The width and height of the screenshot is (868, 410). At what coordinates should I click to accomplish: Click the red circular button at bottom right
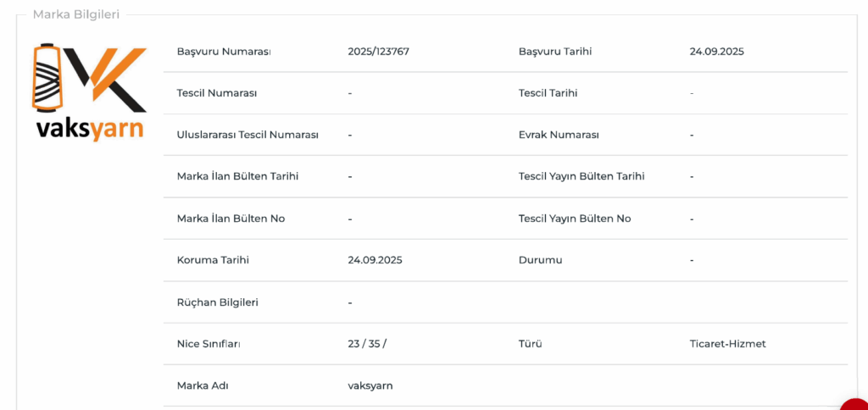coord(856,403)
